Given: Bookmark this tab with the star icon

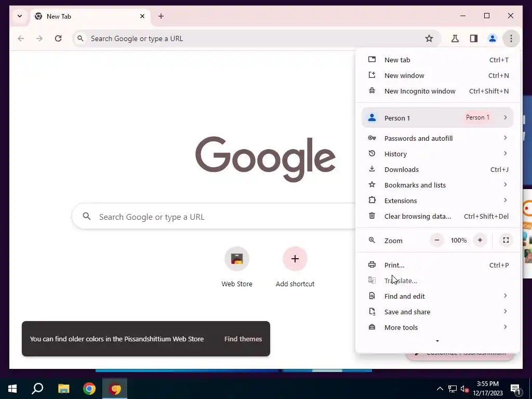Looking at the screenshot, I should click(x=429, y=38).
